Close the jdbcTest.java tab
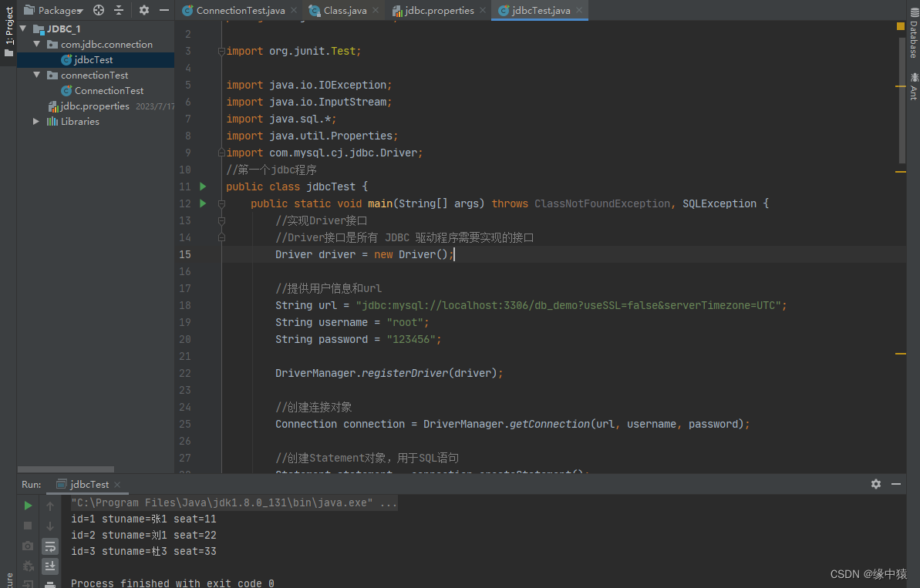This screenshot has height=588, width=920. (x=579, y=11)
